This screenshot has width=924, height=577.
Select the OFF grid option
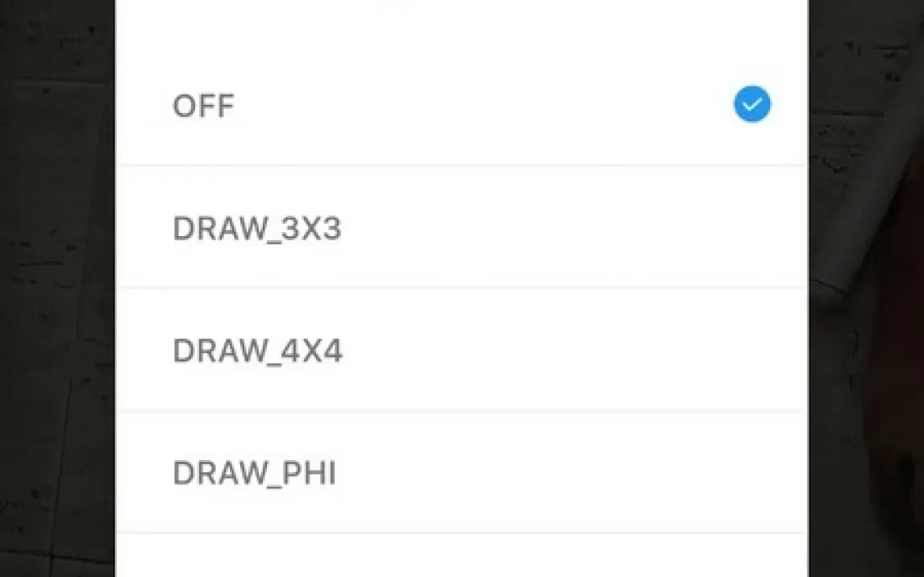462,105
